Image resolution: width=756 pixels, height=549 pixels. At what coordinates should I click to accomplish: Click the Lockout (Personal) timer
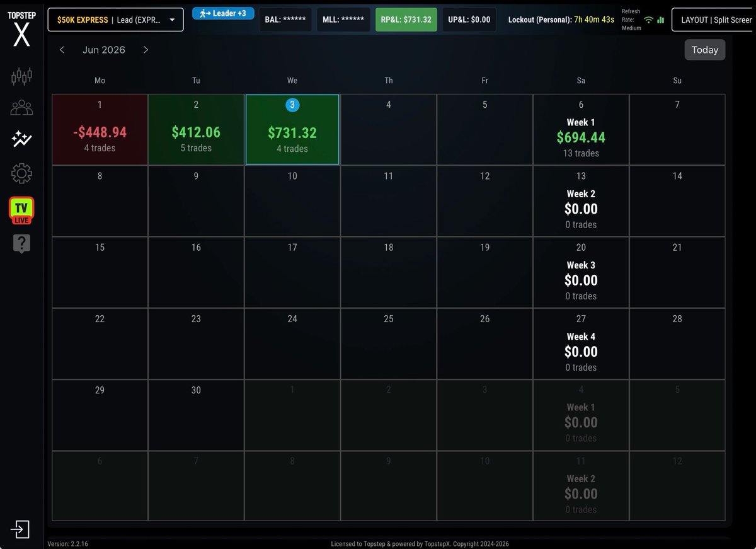pyautogui.click(x=561, y=20)
